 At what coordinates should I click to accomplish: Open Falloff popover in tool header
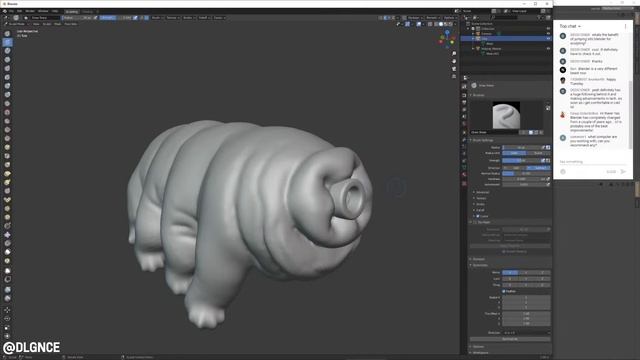(204, 18)
